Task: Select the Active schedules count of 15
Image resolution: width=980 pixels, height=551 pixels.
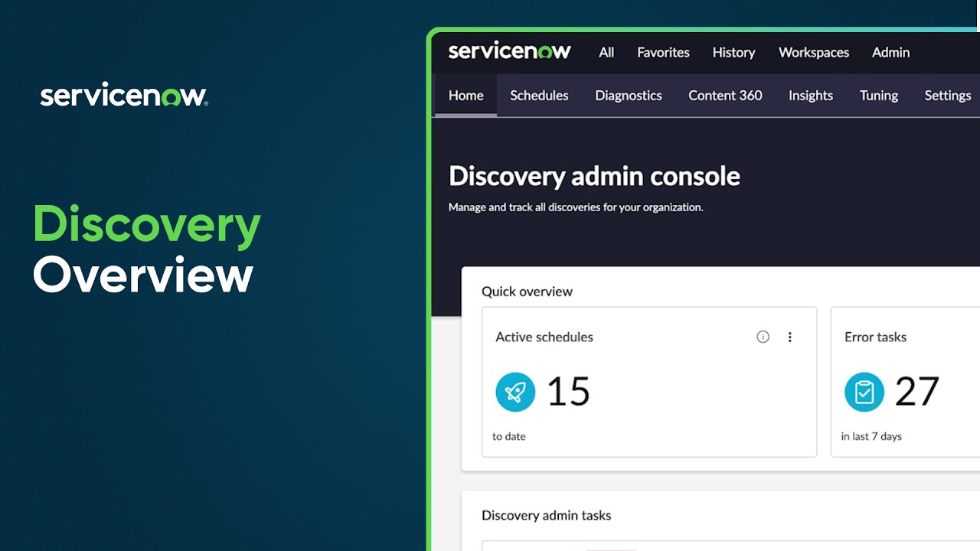Action: tap(568, 391)
